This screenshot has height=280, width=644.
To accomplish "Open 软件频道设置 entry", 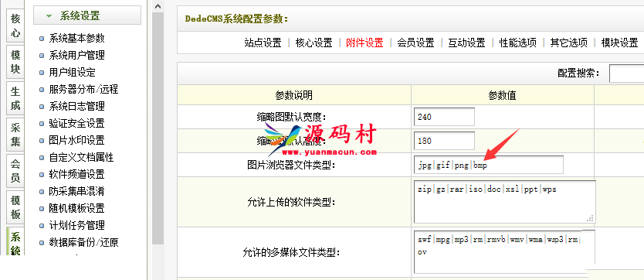I will pos(76,174).
